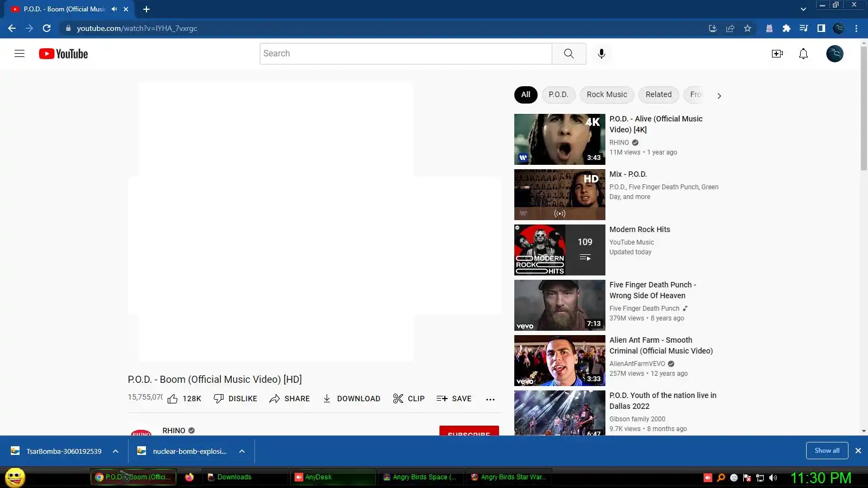Expand nuclear-bomb-explosi download options
Screen dimensions: 868x488
click(242, 451)
